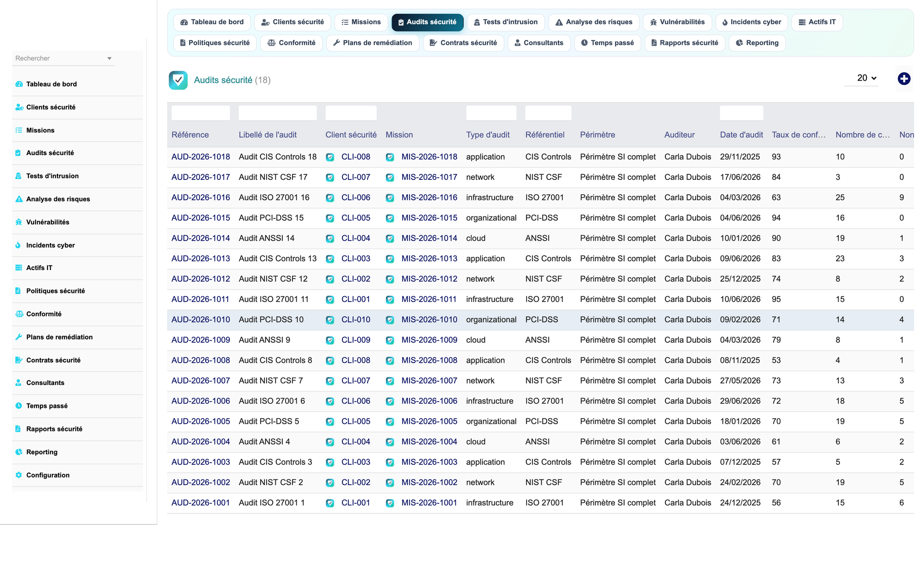The width and height of the screenshot is (924, 572).
Task: Open the Incidents cyber top tab
Action: pos(752,22)
